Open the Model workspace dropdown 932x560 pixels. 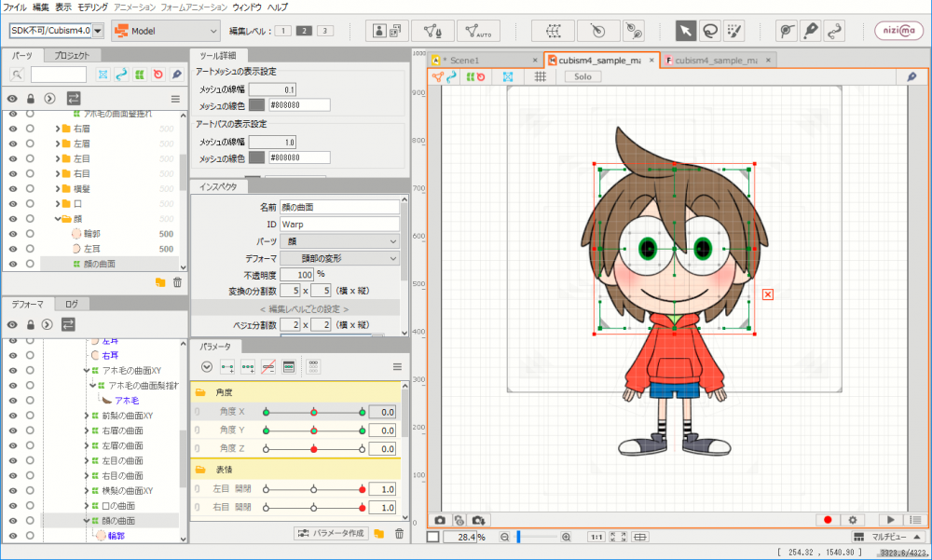166,31
